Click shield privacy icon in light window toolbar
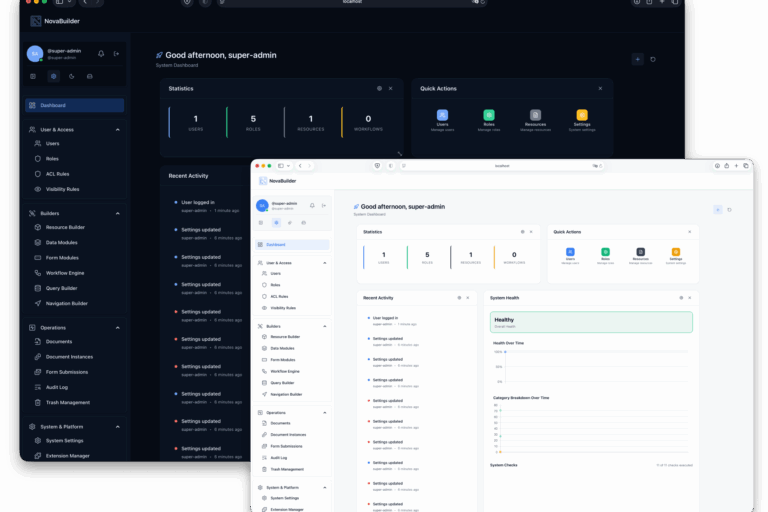This screenshot has height=512, width=768. pos(377,166)
